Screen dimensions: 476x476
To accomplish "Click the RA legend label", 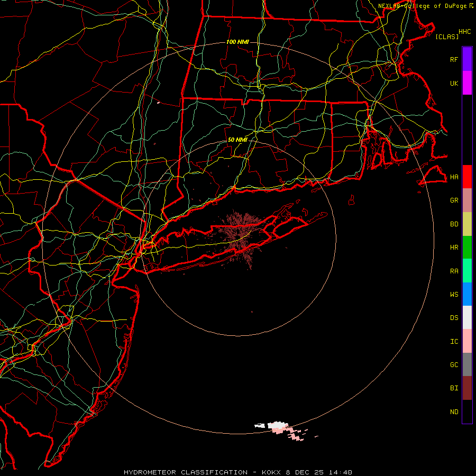I will 454,271.
